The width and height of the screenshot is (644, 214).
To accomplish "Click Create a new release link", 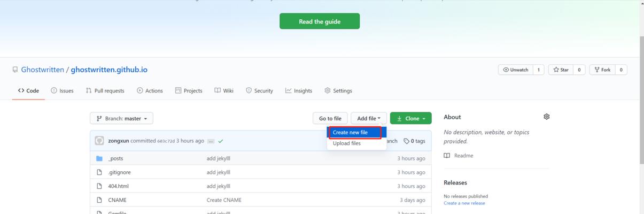I will (464, 203).
